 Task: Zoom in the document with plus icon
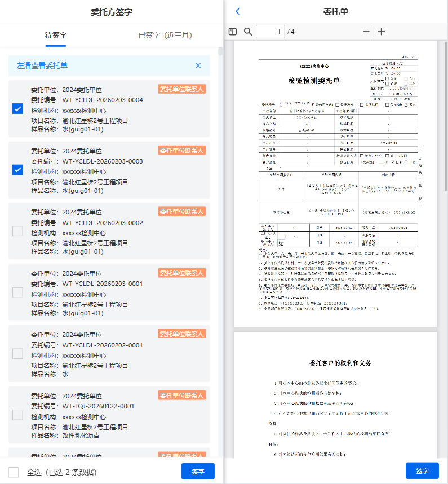point(382,32)
